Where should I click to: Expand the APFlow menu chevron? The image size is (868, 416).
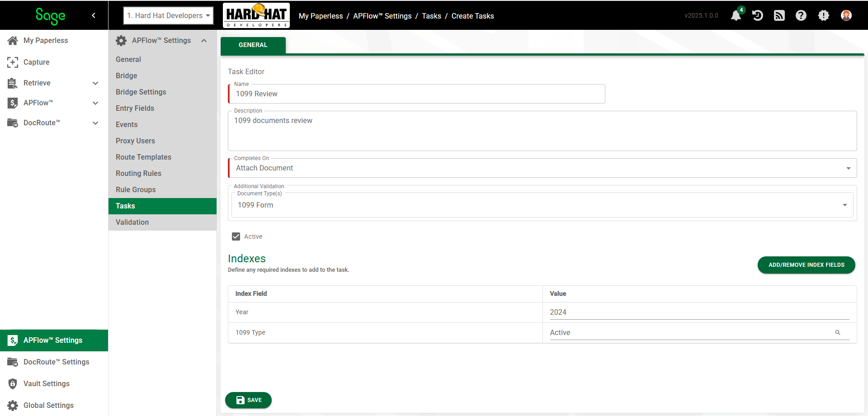click(95, 103)
